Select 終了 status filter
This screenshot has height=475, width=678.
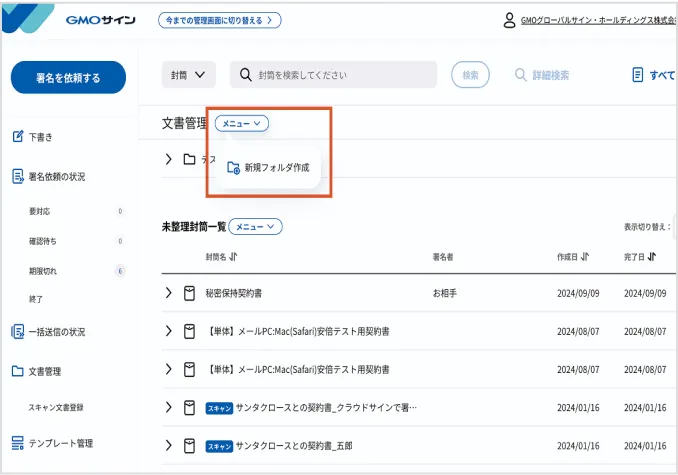pyautogui.click(x=36, y=299)
